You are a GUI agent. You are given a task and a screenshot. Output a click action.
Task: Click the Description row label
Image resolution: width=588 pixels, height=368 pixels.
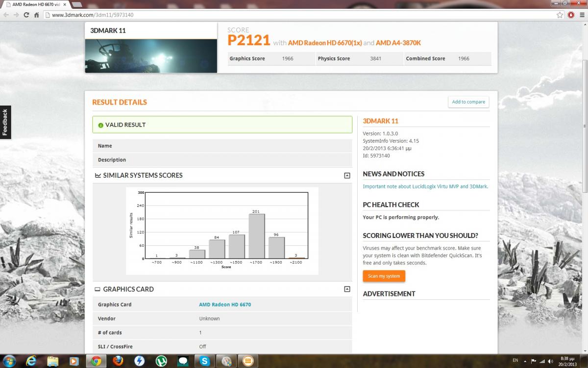click(x=112, y=160)
